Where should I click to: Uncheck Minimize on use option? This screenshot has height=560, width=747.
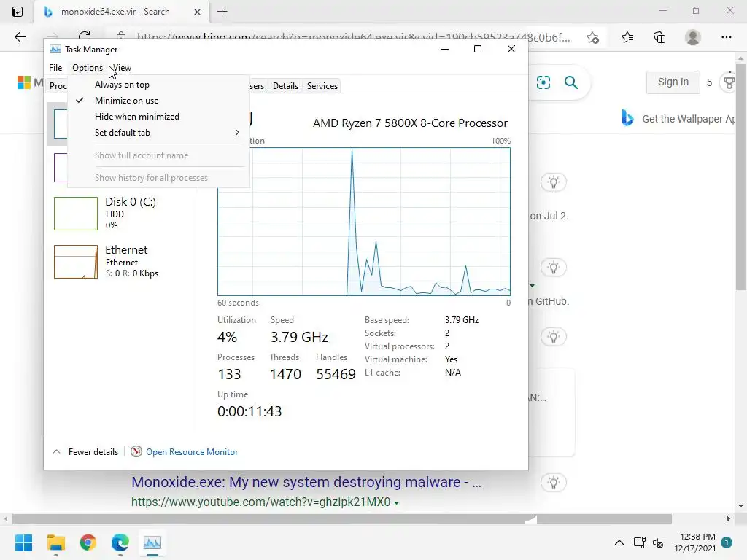(x=158, y=101)
